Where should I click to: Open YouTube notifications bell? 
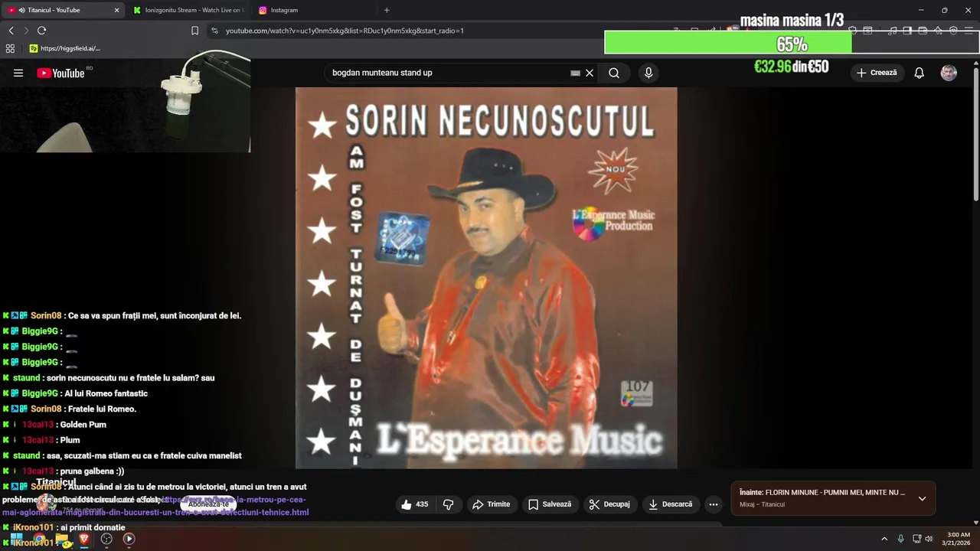(920, 73)
